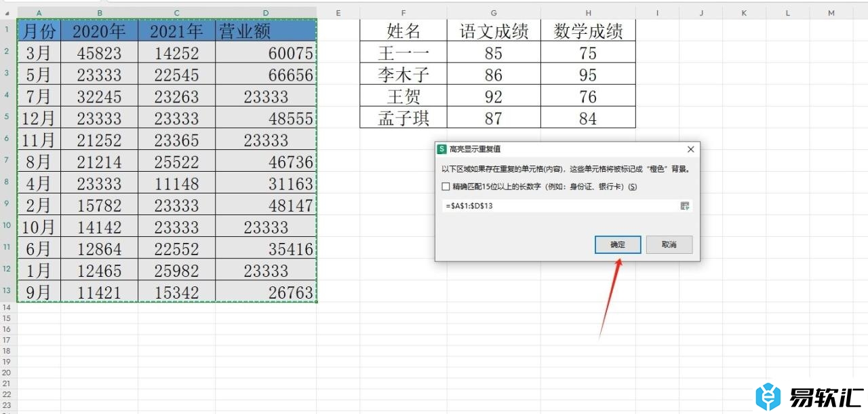Select cell containing 31163
The height and width of the screenshot is (414, 868).
click(266, 183)
